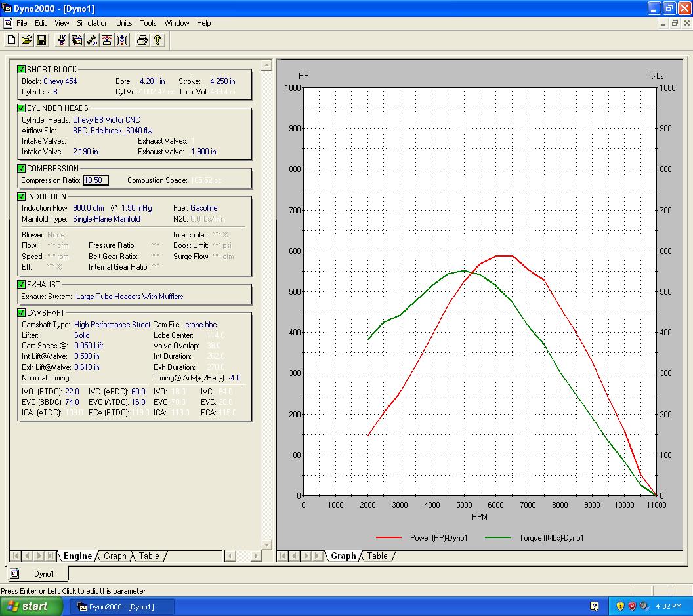
Task: Click the Induction Flow value 900.0 cfm
Action: (x=89, y=208)
